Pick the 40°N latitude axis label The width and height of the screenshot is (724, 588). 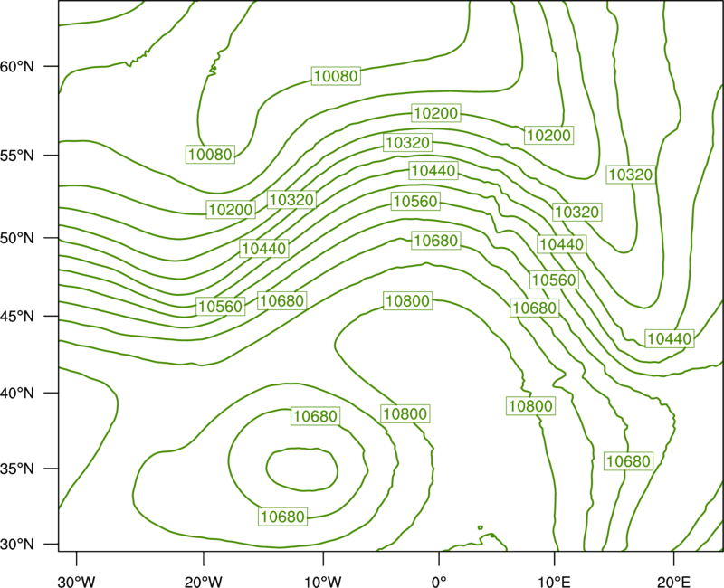(17, 394)
